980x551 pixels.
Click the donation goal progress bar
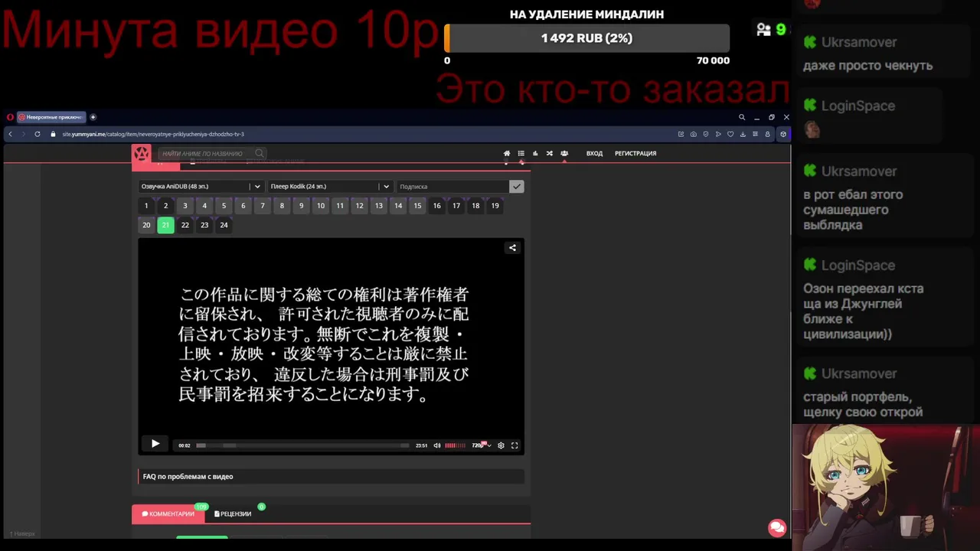587,38
